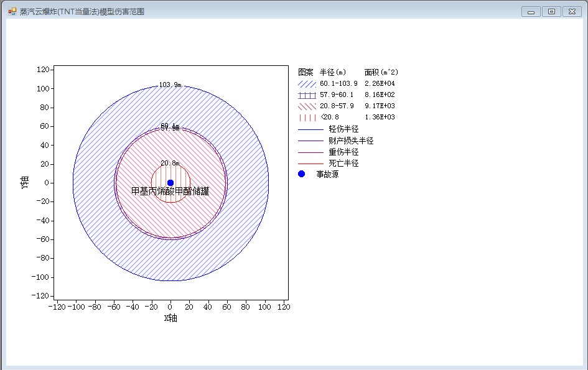The image size is (588, 370).
Task: Click the 57.9-60.1 grid hatch legend swatch
Action: [x=307, y=95]
